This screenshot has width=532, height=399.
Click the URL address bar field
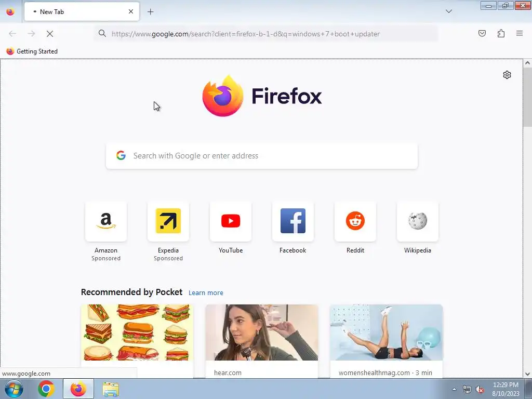267,34
